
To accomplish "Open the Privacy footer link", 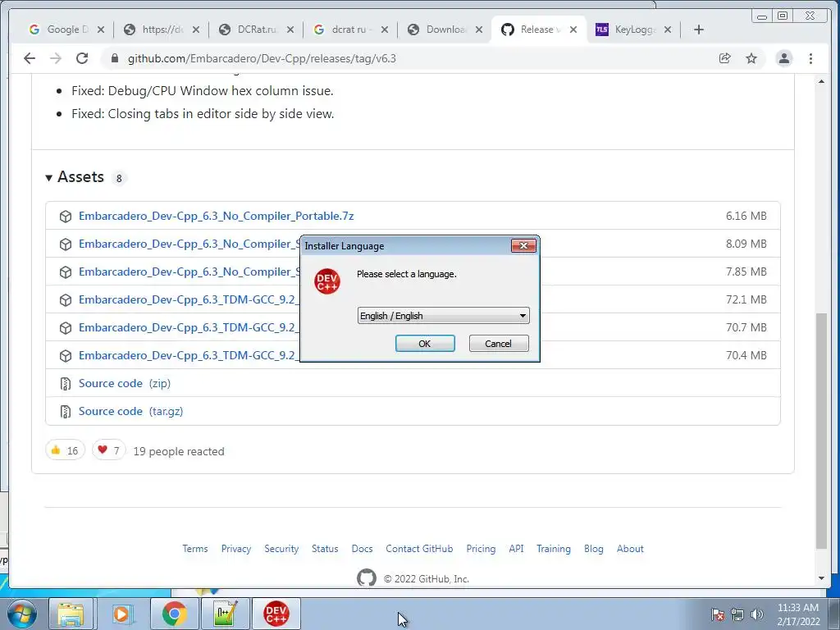I will (236, 549).
